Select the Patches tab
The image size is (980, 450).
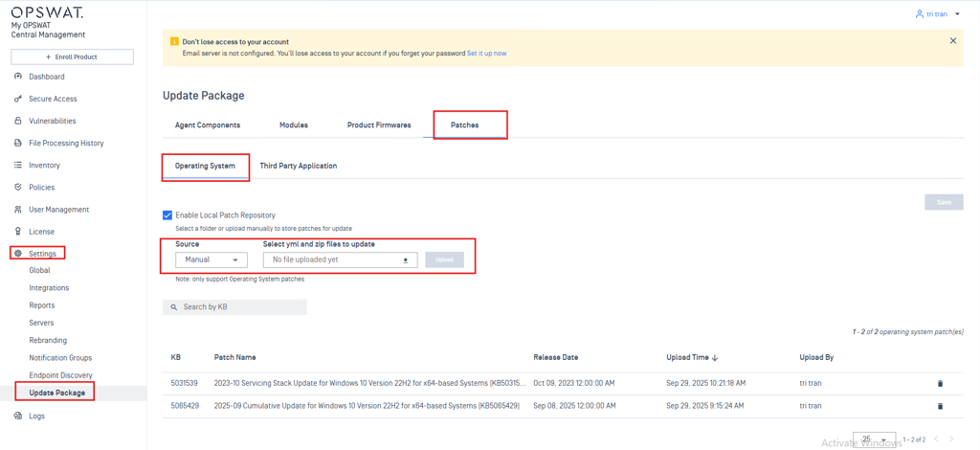465,125
